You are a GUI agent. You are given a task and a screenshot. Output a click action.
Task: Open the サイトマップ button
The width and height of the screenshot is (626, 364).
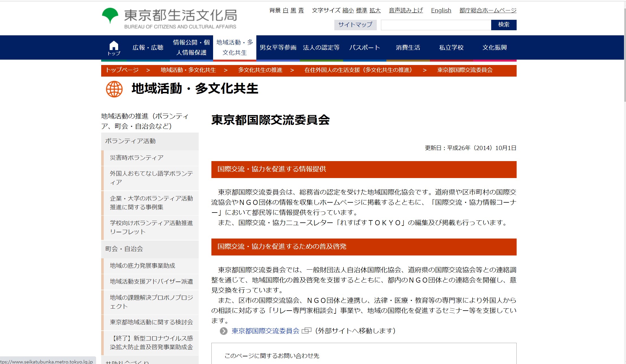tap(355, 25)
